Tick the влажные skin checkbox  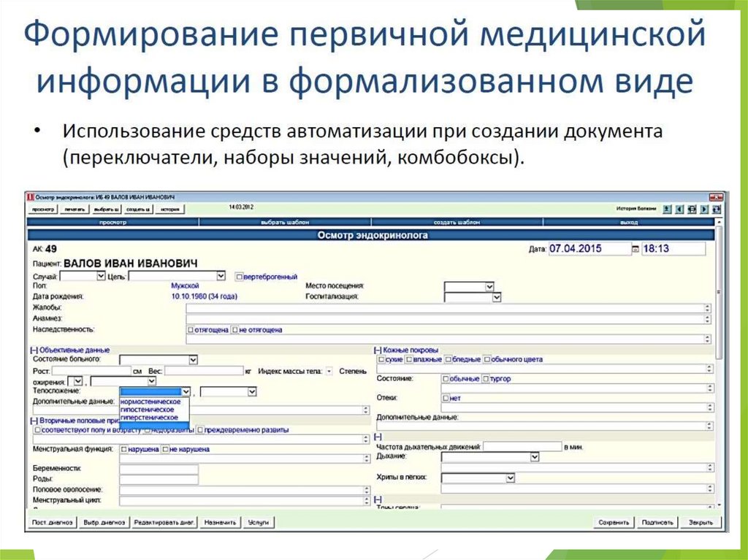coord(409,359)
